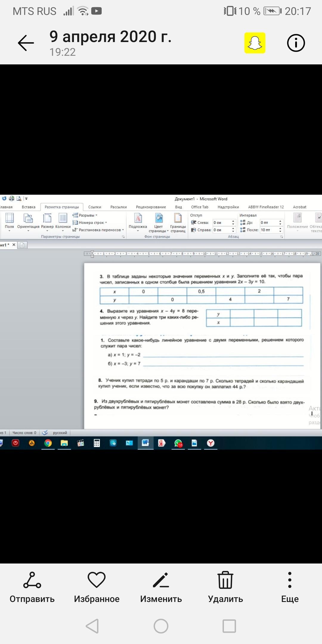Open the Еще more options menu
322x644 pixels.
(290, 588)
